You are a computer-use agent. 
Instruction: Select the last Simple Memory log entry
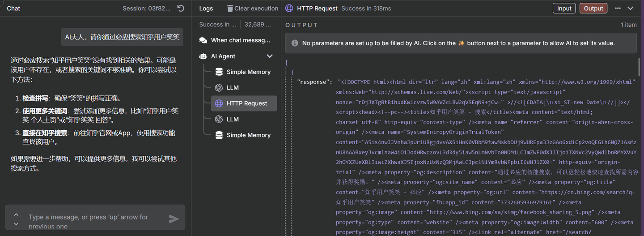248,135
